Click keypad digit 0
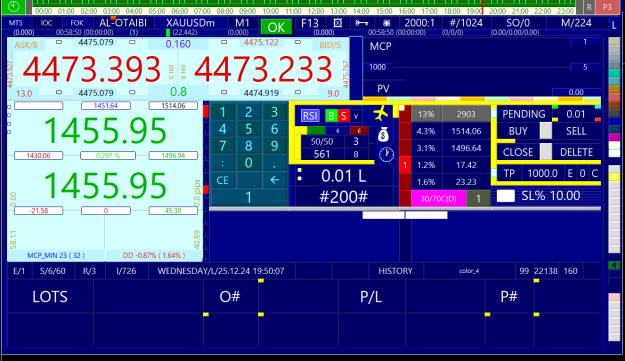This screenshot has width=625, height=361. tap(248, 163)
